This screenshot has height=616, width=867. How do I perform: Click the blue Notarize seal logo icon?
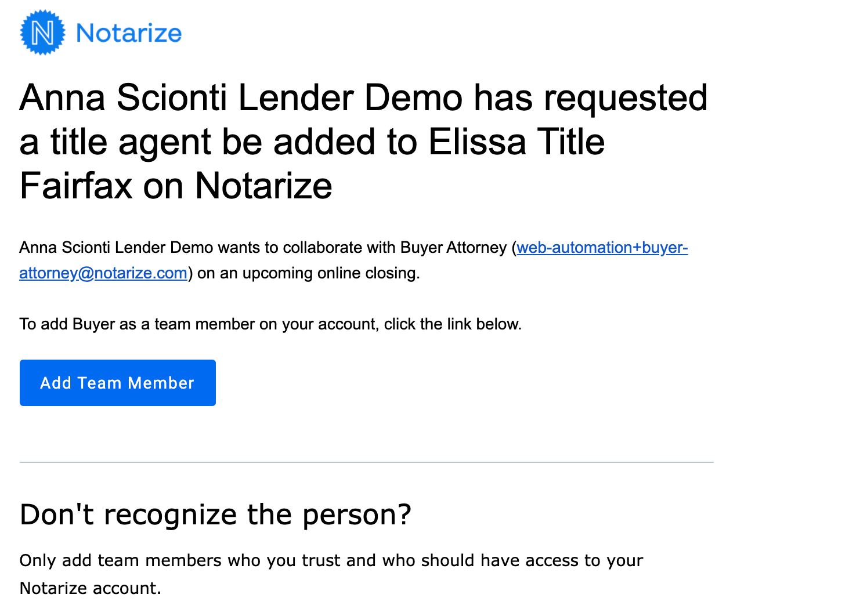click(42, 32)
